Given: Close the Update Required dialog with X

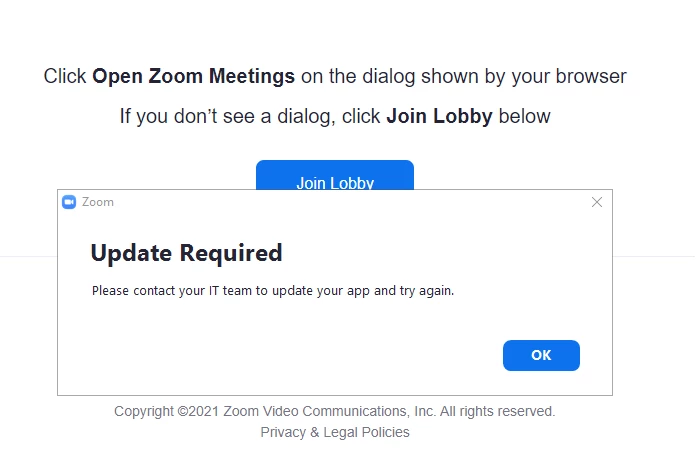Looking at the screenshot, I should click(597, 202).
